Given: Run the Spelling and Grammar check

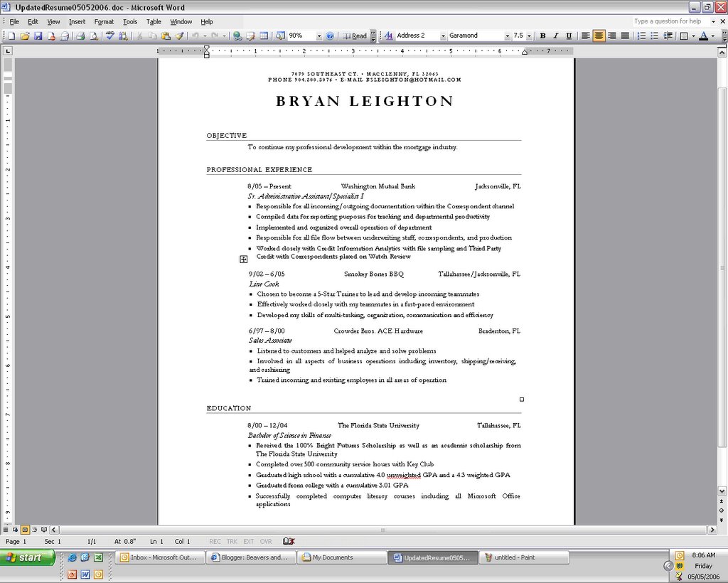Looking at the screenshot, I should tap(110, 36).
